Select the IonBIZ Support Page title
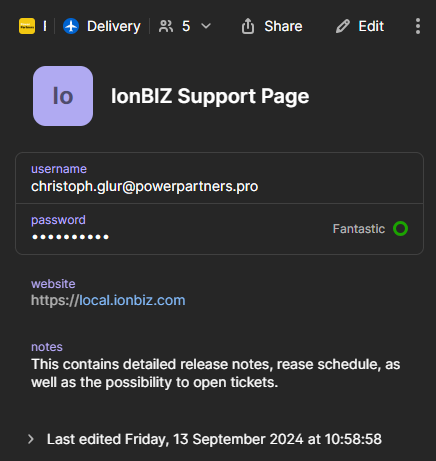The image size is (436, 461). coord(210,96)
